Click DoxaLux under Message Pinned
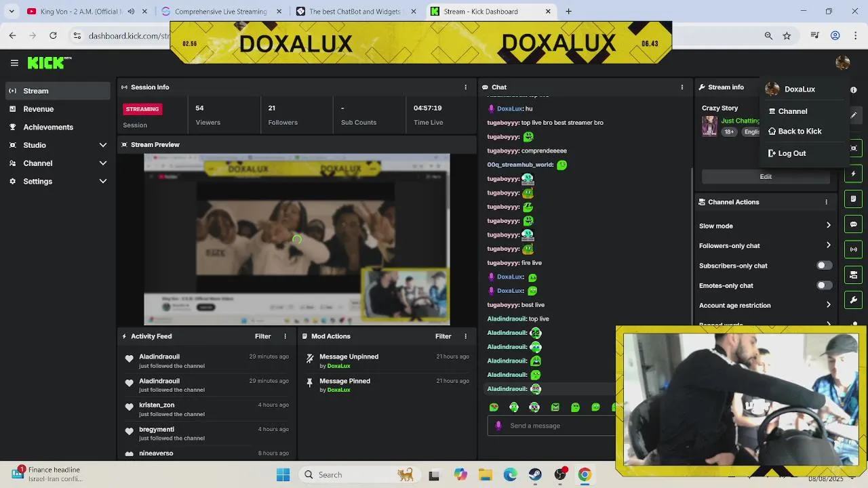Viewport: 868px width, 488px height. coord(338,390)
